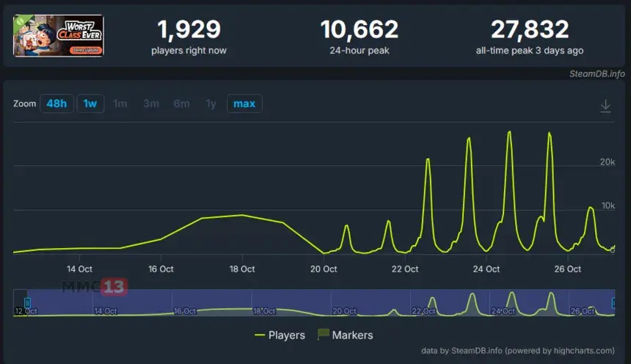Open the SteamDB.info credit link

[x=597, y=73]
